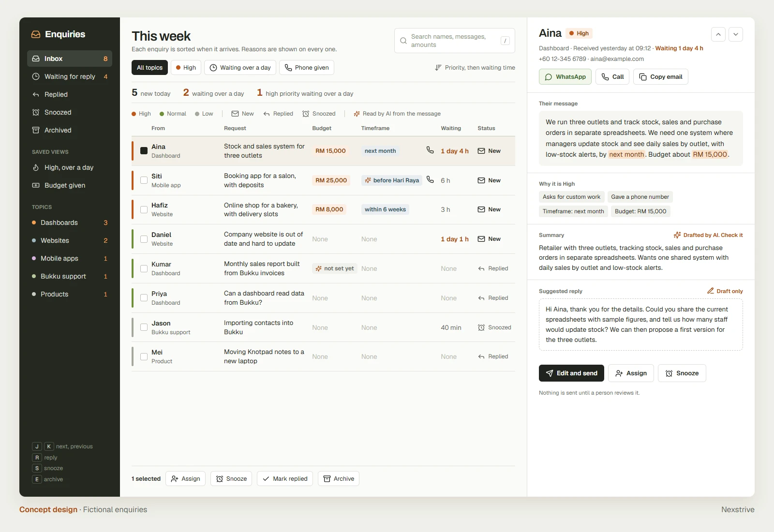Apply the Waiting over a day filter
The height and width of the screenshot is (532, 774).
tap(240, 68)
